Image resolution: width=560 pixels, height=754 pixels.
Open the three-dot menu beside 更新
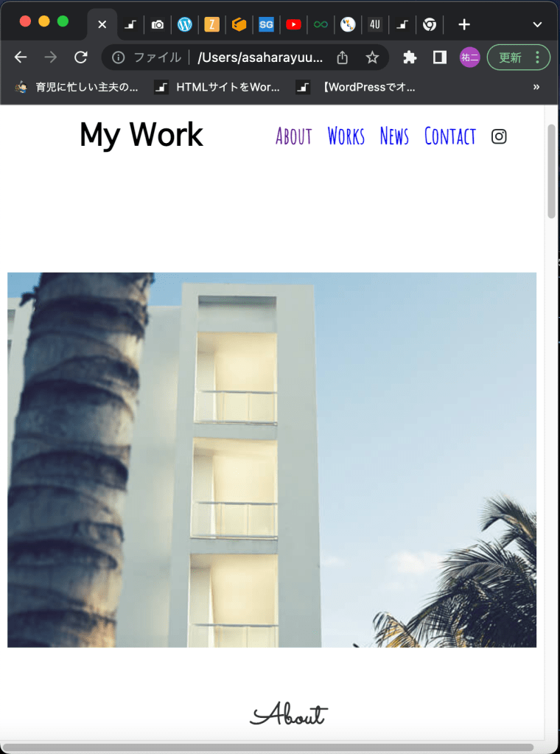(537, 57)
